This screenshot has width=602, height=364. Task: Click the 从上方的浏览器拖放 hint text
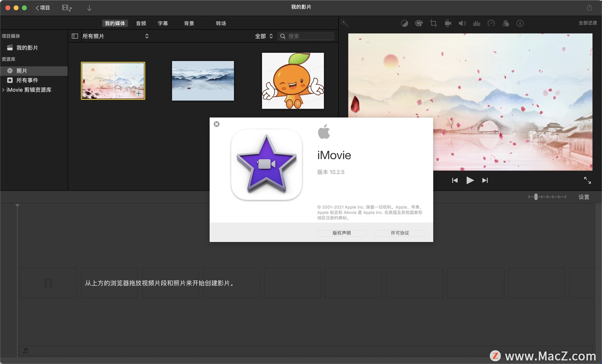(160, 283)
